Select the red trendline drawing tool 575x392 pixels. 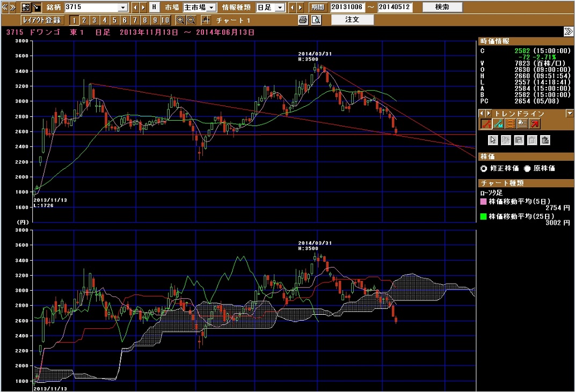[486, 124]
